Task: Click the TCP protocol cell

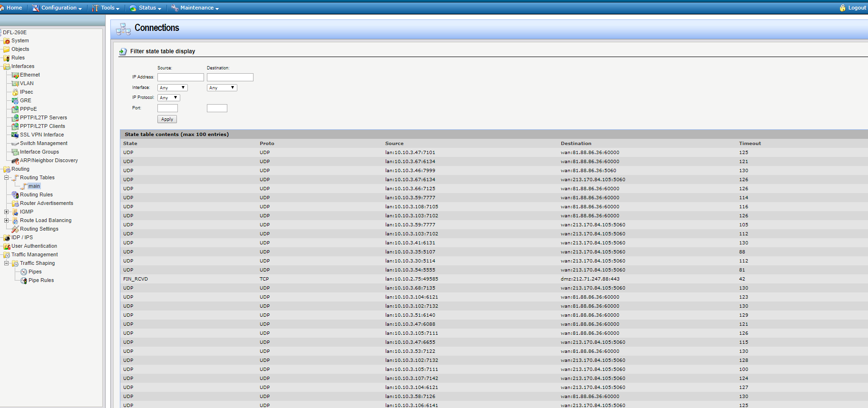Action: (264, 279)
